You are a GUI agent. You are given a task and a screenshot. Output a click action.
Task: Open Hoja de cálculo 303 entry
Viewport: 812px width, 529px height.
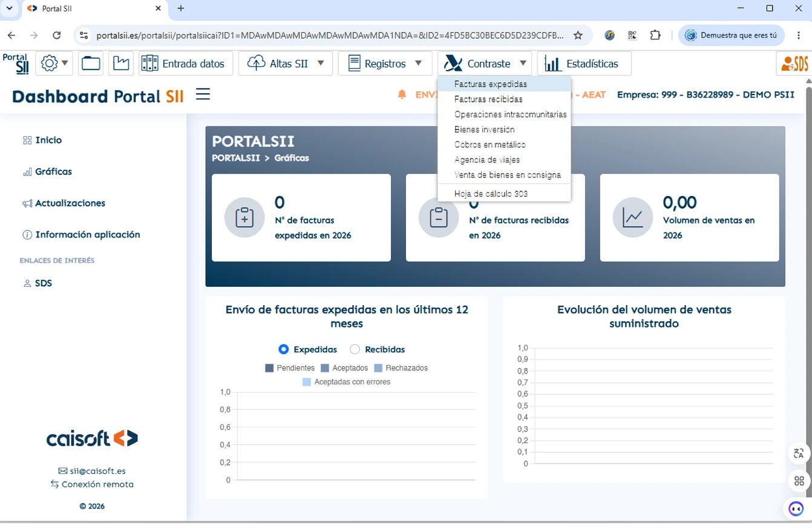tap(504, 194)
